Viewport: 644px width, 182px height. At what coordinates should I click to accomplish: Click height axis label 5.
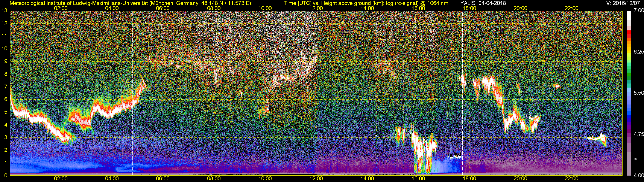(x=6, y=112)
